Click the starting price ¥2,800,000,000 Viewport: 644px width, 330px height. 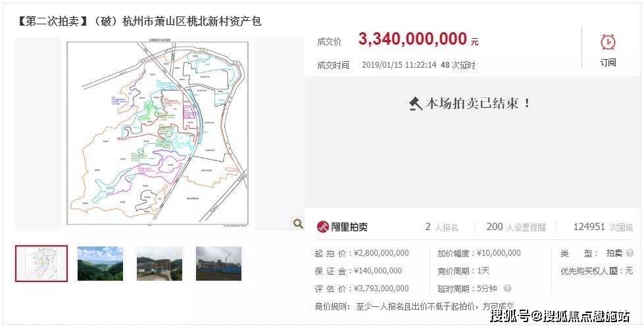pyautogui.click(x=381, y=253)
